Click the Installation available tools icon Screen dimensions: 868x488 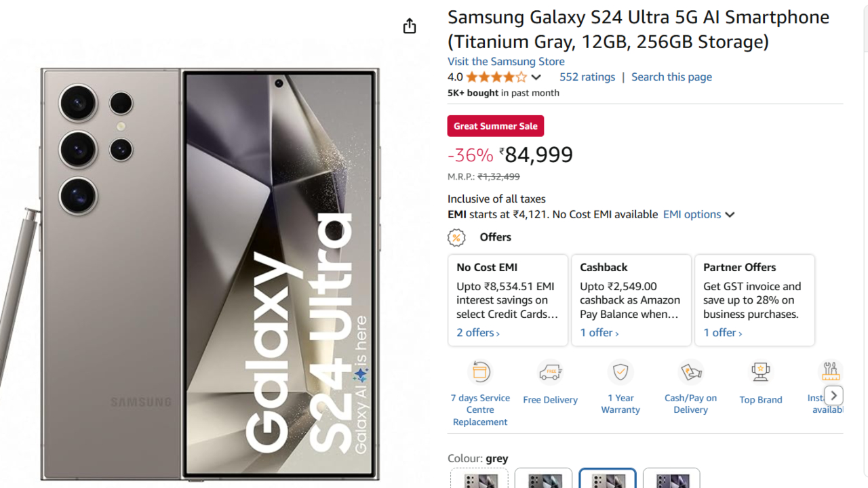point(830,371)
